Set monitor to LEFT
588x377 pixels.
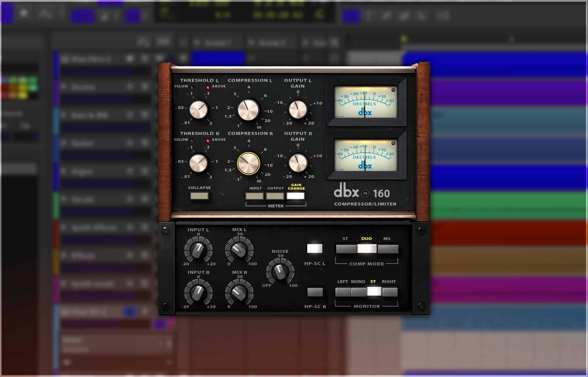[x=343, y=292]
